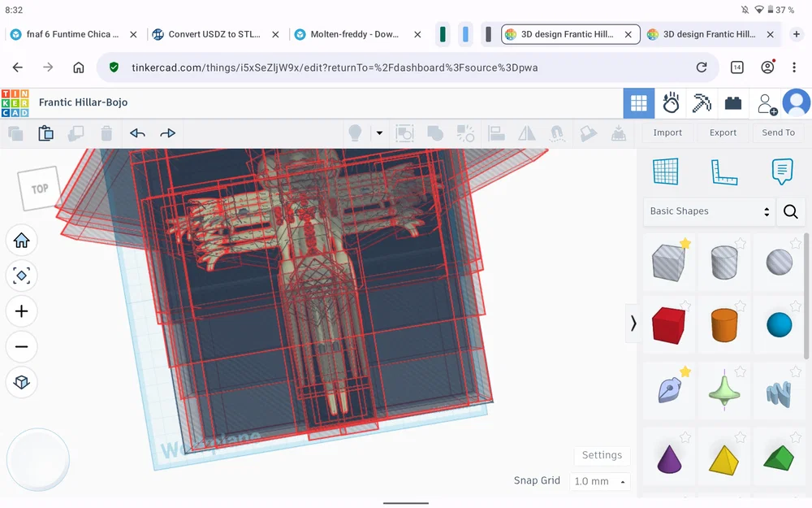
Task: Click the Send To button
Action: pyautogui.click(x=778, y=132)
